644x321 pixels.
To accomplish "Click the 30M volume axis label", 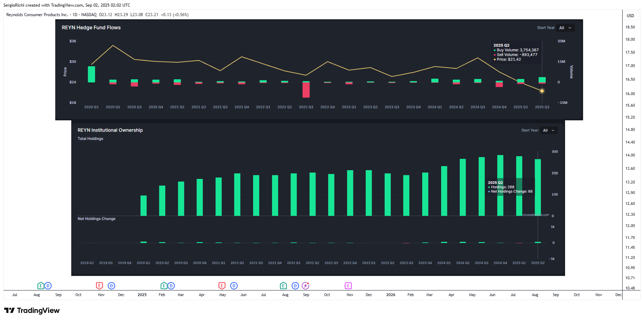I will pos(561,41).
